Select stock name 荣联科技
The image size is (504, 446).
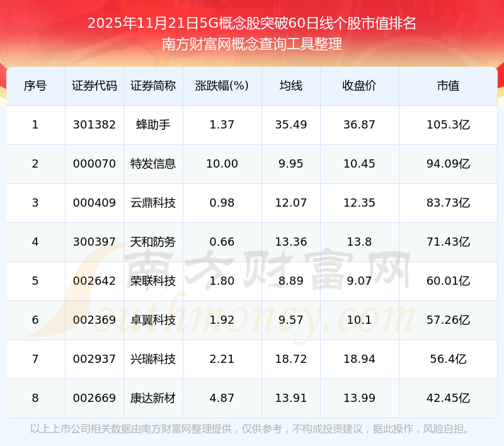(x=153, y=281)
